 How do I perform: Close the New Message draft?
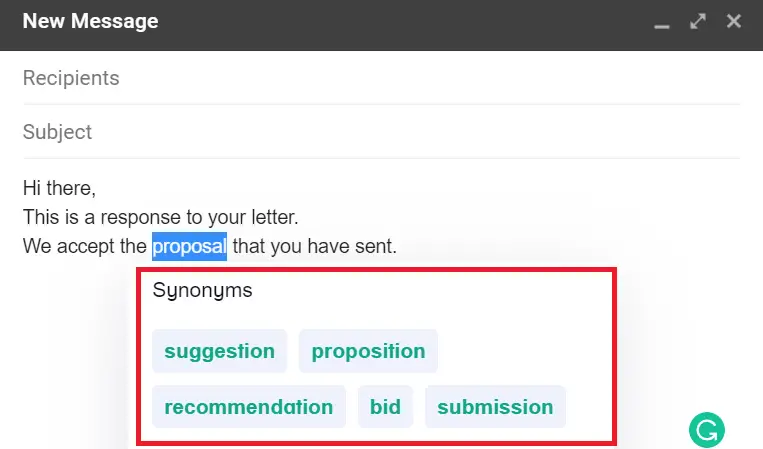coord(734,21)
